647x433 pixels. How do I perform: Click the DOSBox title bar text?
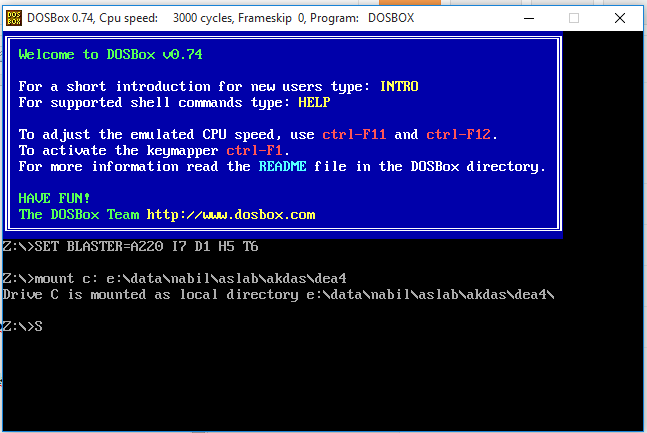[x=220, y=18]
